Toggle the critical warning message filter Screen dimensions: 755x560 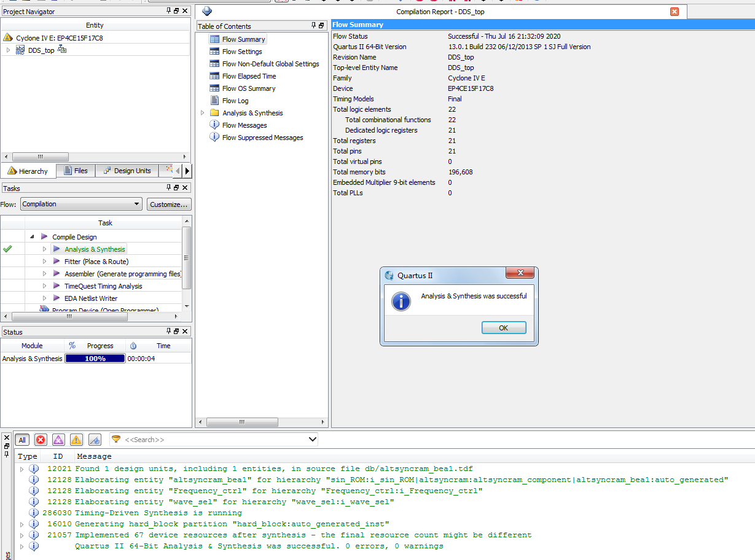(x=58, y=440)
